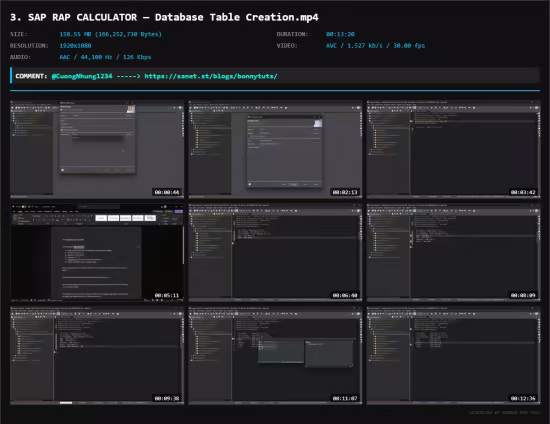Open the thumbnail stamped 00:02:13

pos(275,150)
